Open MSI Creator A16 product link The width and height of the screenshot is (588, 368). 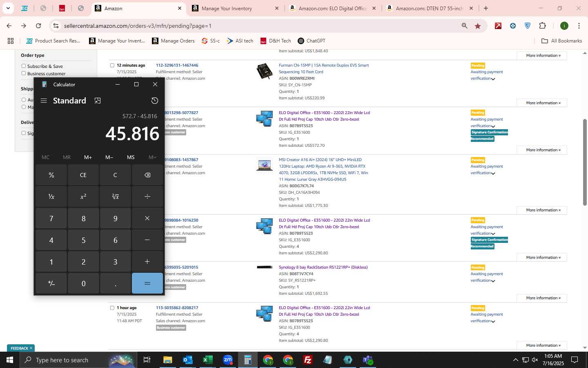[323, 170]
